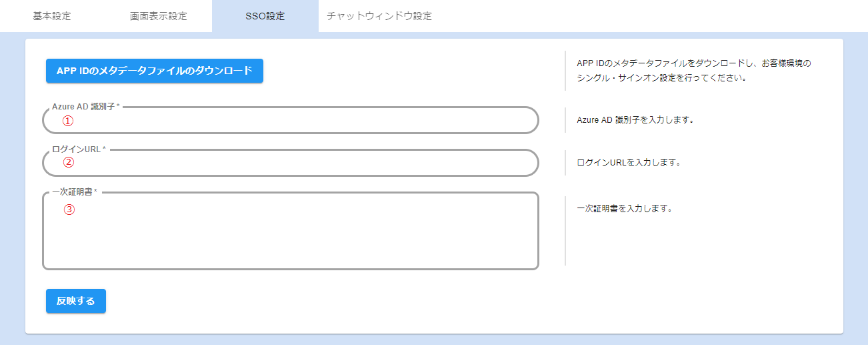Switch to the 画面表示設定 tab
Viewport: 868px width, 345px height.
(159, 16)
